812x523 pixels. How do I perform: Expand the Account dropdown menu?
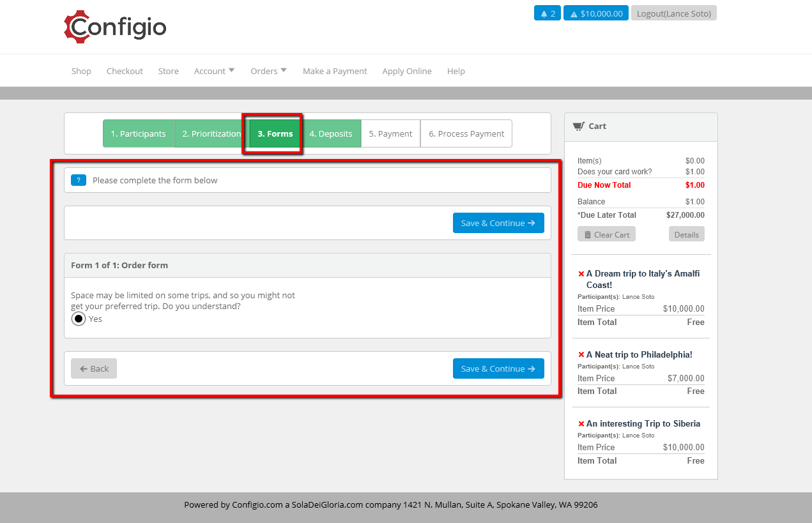pos(215,71)
